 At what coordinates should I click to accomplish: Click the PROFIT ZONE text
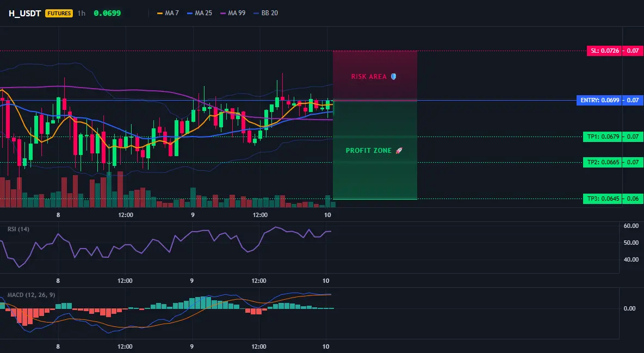pyautogui.click(x=369, y=151)
